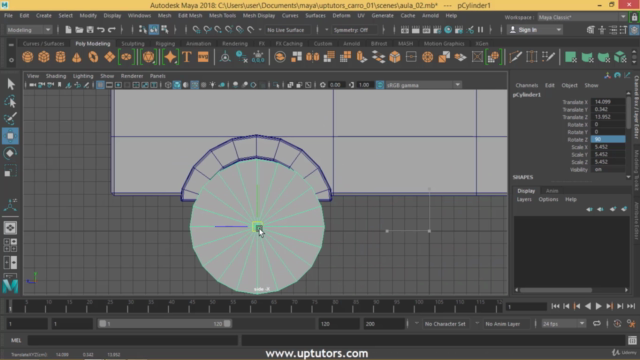640x360 pixels.
Task: Open the Mesh Tools menu
Action: pyautogui.click(x=222, y=16)
